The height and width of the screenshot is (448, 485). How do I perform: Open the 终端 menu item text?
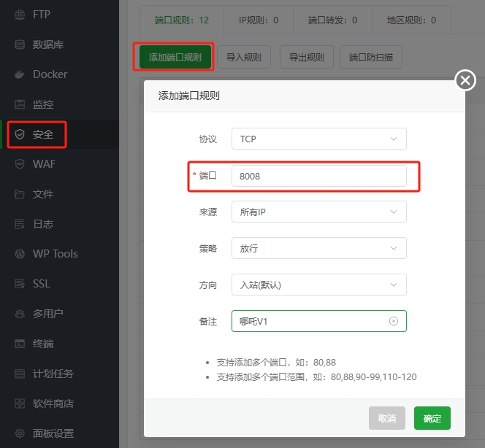(43, 344)
